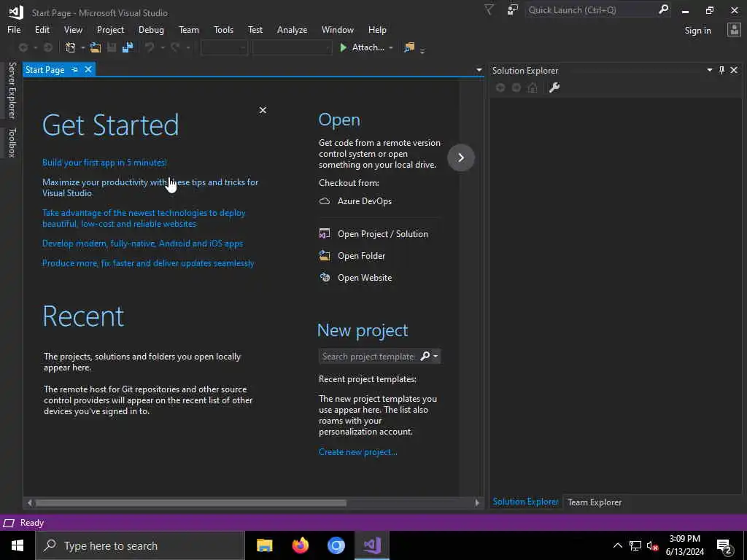Open the Analyze menu
This screenshot has height=560, width=747.
pos(292,29)
